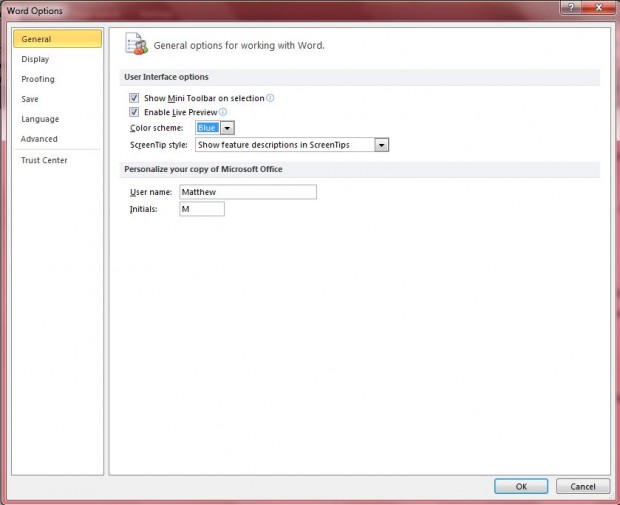Select the highlighted Blue color scheme value

(x=207, y=128)
